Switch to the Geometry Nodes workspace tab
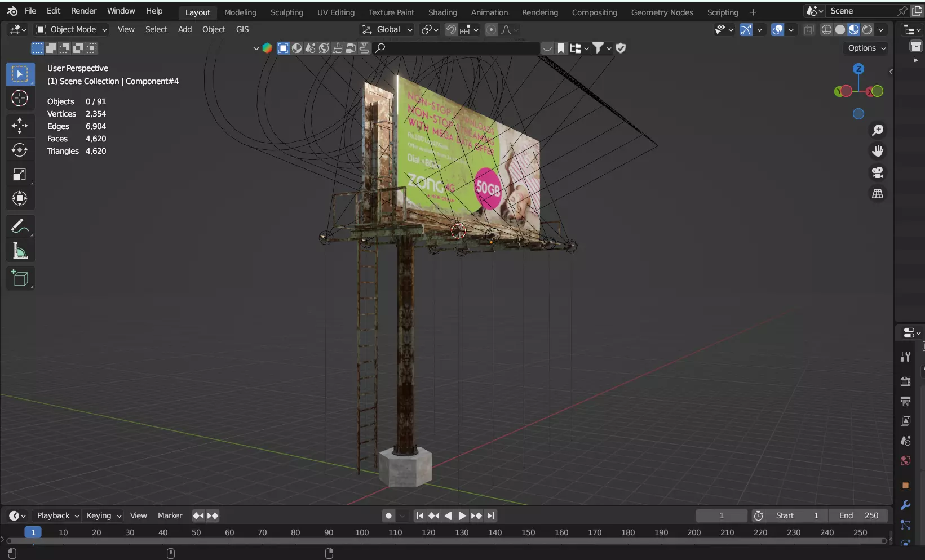 (x=662, y=12)
